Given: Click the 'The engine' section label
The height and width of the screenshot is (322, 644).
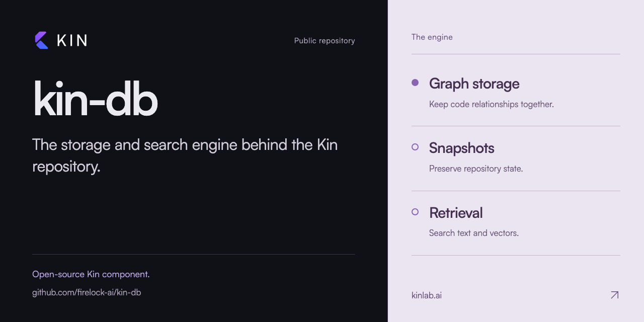Looking at the screenshot, I should [432, 37].
